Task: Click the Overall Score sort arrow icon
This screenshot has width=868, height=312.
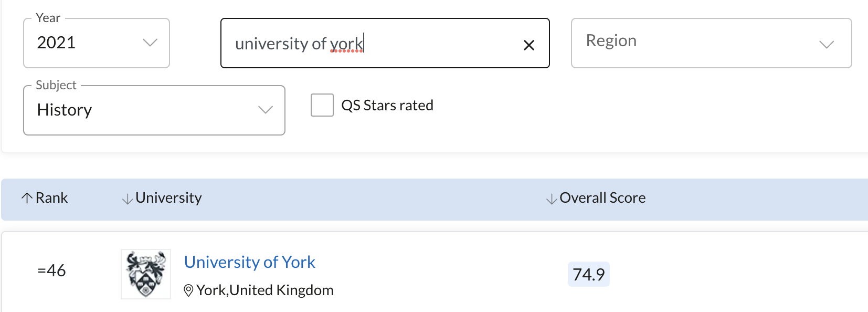Action: [551, 199]
